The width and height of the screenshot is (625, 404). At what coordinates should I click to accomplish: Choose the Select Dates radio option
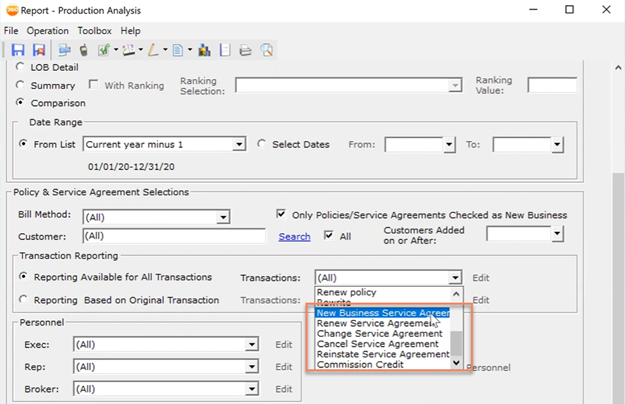(263, 144)
